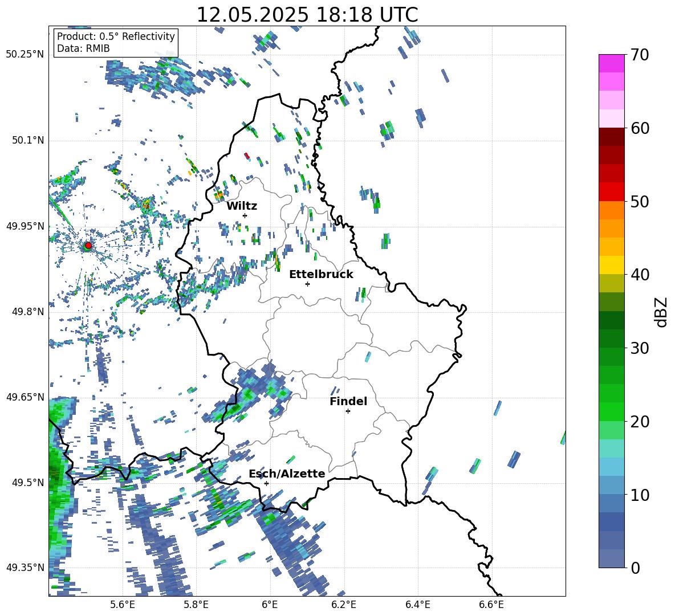Click the Ettelbruck city label
Image resolution: width=675 pixels, height=616 pixels.
[x=321, y=275]
